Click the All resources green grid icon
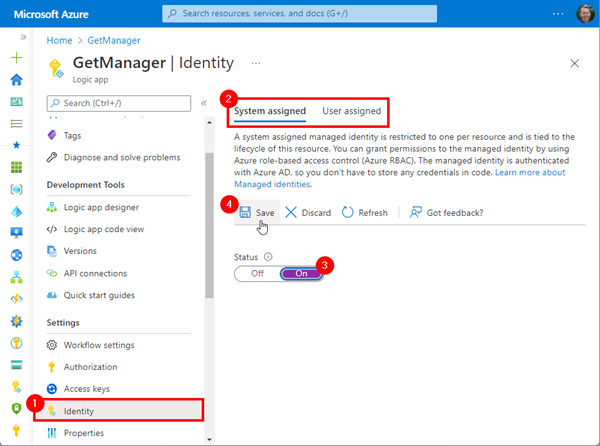 coord(16,167)
